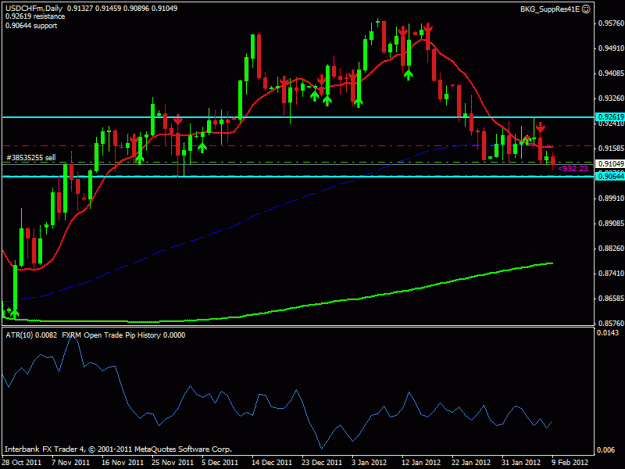Screen dimensions: 625x469
Task: Click the 0.87410 price scale value
Action: 611,273
